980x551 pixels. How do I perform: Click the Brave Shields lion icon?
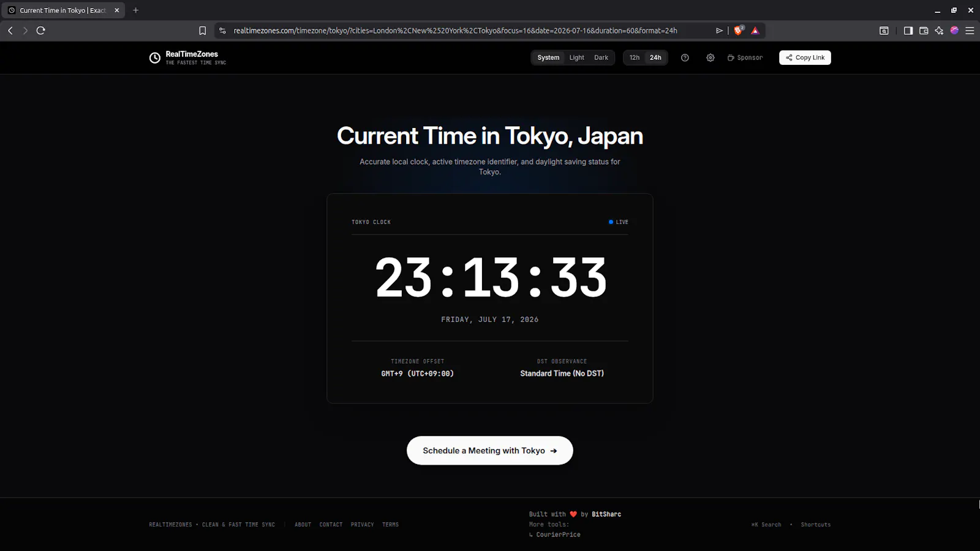[x=739, y=31]
